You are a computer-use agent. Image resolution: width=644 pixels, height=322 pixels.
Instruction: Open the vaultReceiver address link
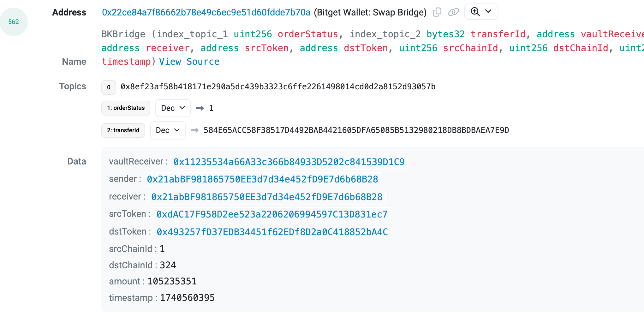289,162
